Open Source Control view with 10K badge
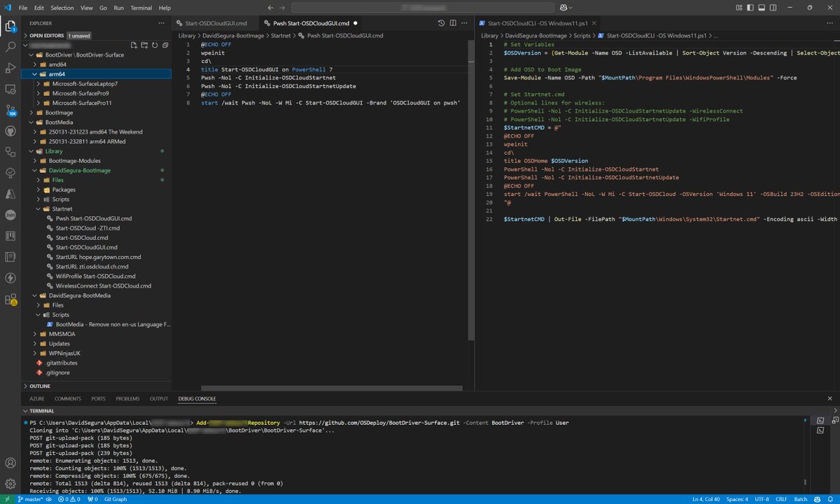The image size is (840, 504). click(x=10, y=110)
